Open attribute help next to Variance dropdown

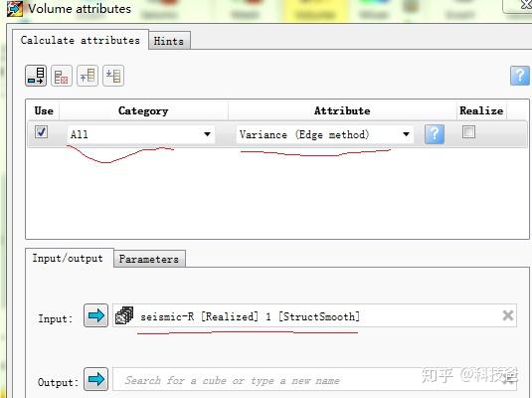tap(435, 133)
